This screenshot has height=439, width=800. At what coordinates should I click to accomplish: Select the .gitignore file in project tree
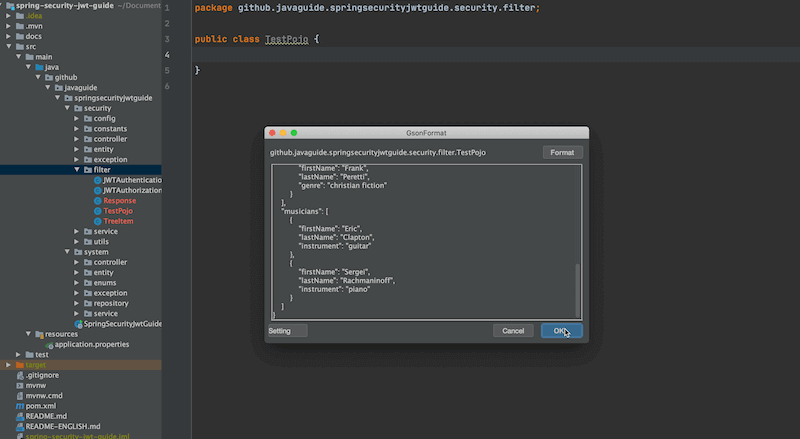click(44, 375)
